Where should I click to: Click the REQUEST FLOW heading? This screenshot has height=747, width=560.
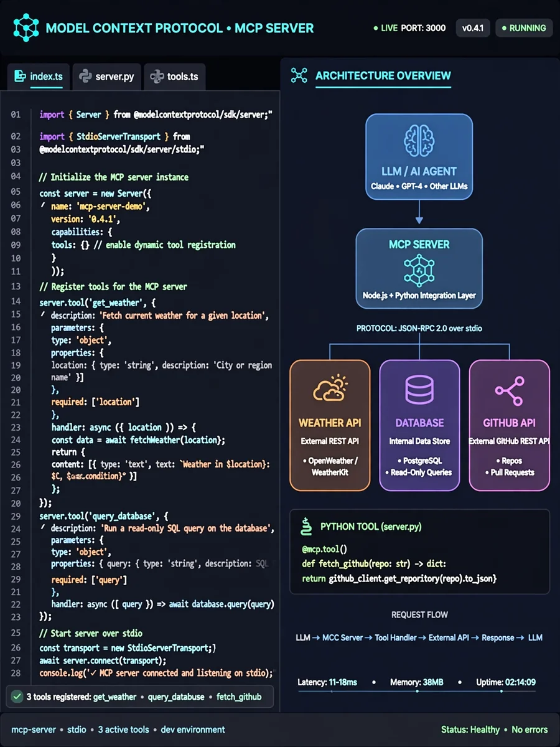[419, 615]
